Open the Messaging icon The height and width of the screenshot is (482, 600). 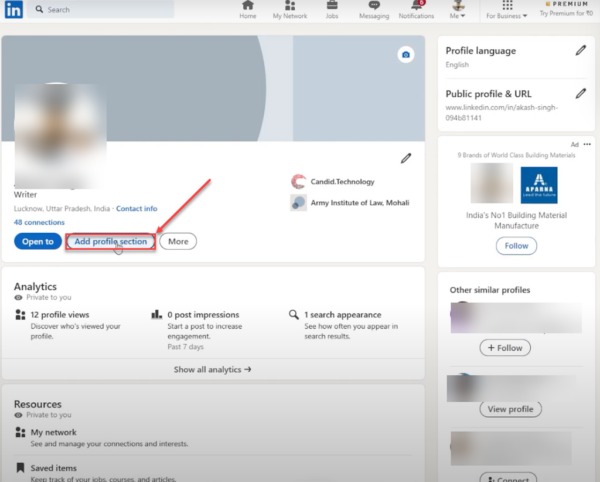373,10
